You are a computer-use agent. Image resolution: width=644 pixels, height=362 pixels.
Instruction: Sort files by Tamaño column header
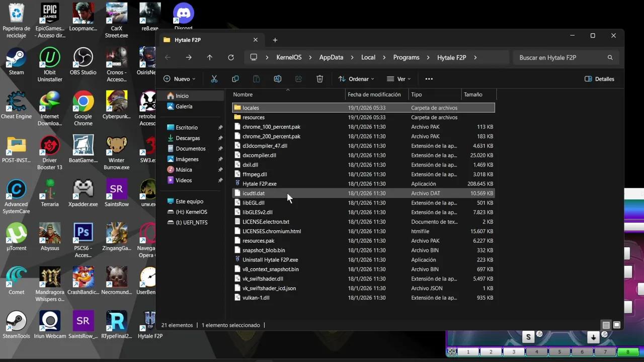[473, 95]
